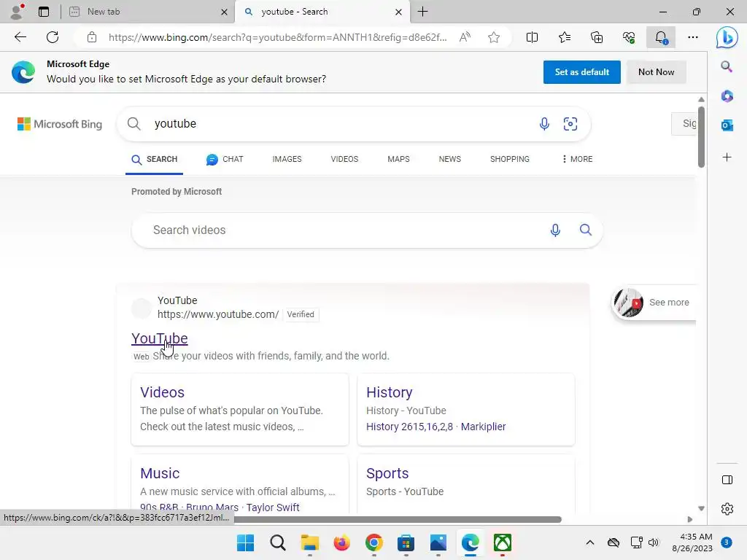Go back with the browser back arrow
This screenshot has height=560, width=747.
pos(20,37)
